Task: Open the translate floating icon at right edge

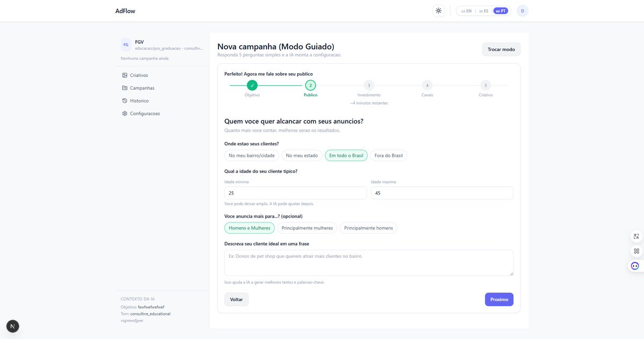Action: [636, 236]
